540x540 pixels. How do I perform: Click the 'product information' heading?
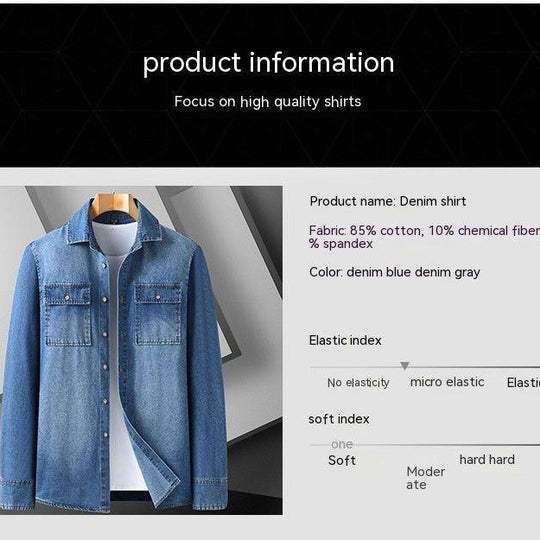click(269, 63)
